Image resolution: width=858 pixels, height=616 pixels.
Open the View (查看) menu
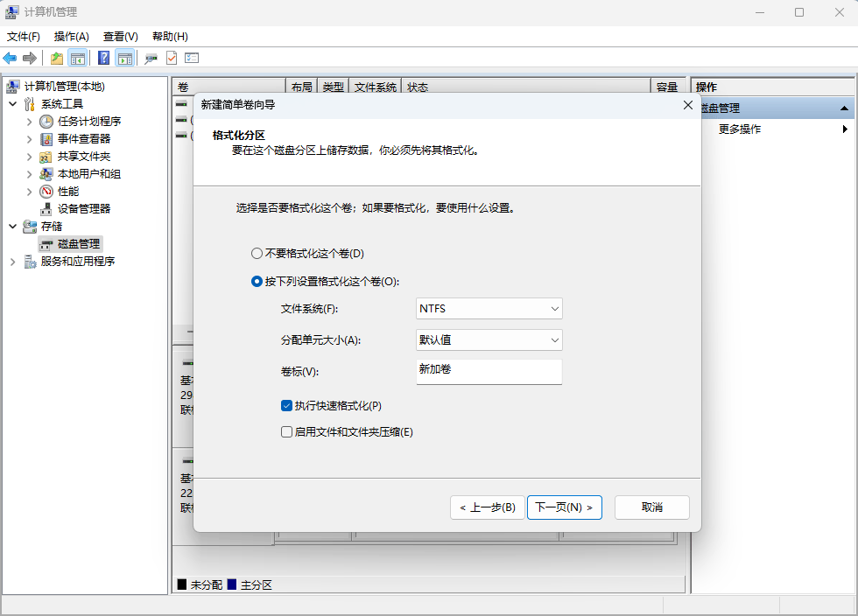120,36
